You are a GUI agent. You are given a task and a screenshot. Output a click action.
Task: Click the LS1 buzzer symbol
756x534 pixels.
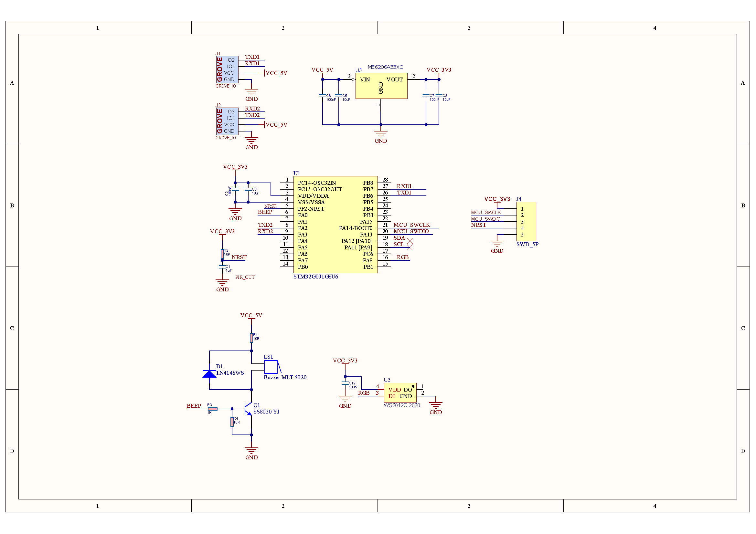coord(272,367)
